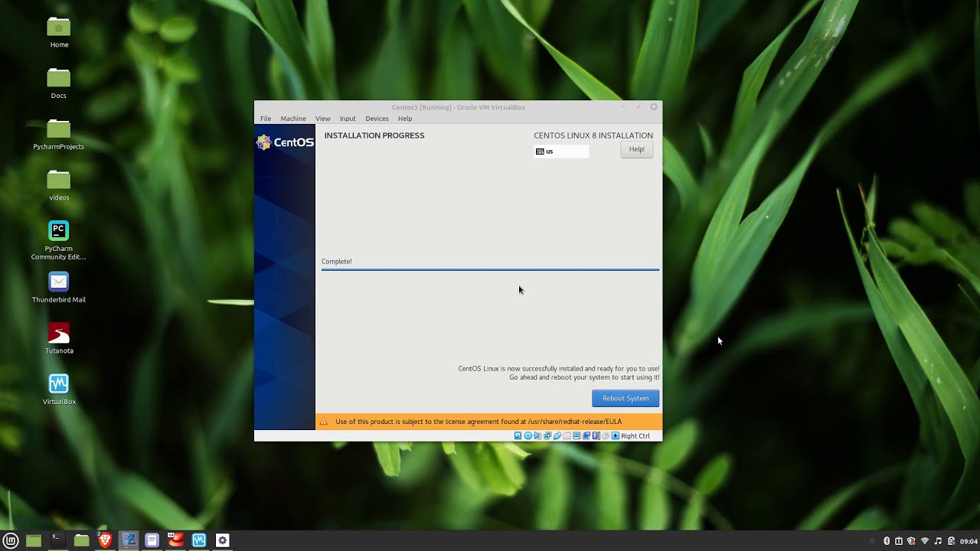Open the 09:04 clock calendar
Screen dimensions: 980x551
click(x=969, y=541)
